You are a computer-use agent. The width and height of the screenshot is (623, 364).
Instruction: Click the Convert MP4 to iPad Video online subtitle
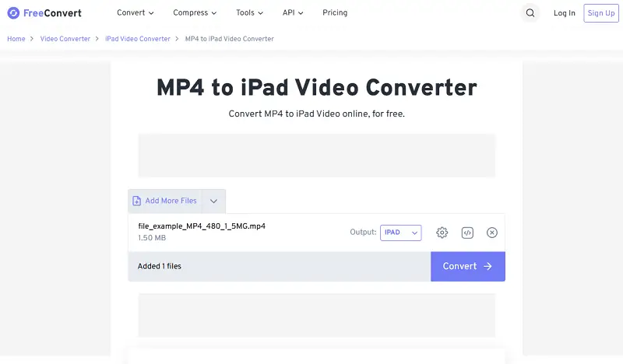pos(317,114)
